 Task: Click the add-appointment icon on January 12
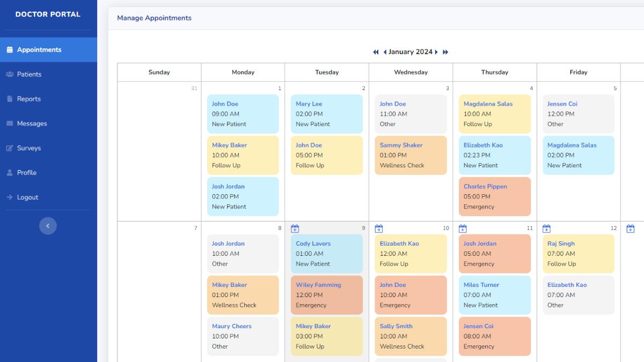(x=546, y=228)
